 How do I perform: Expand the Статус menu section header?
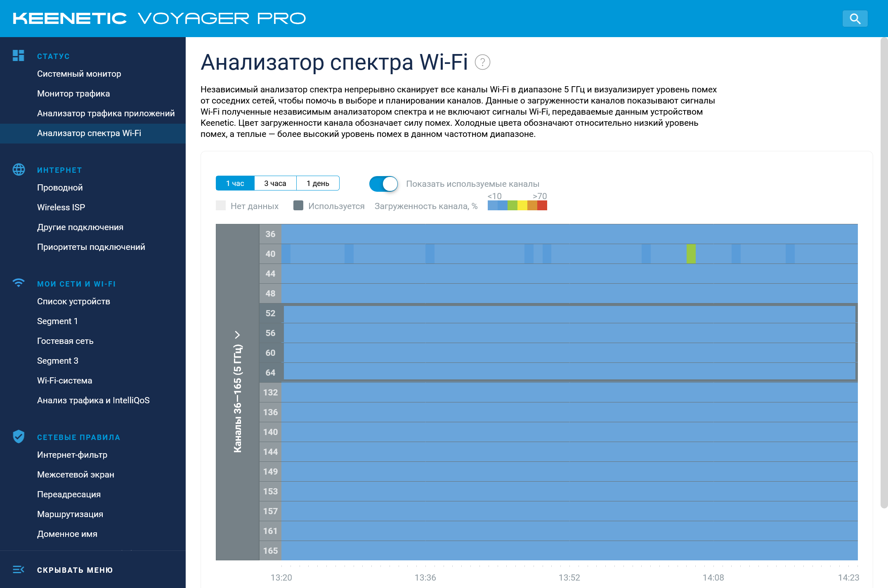(53, 56)
